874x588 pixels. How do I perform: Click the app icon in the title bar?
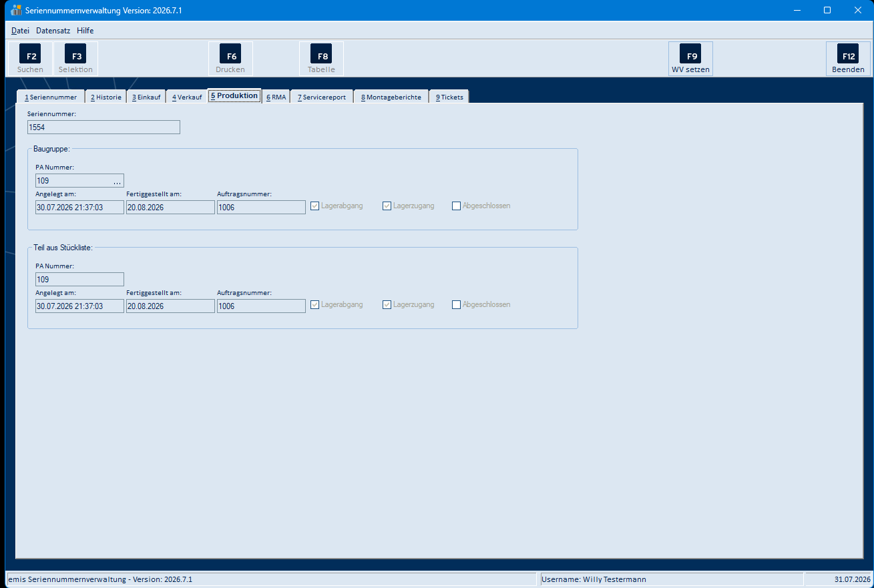[17, 10]
